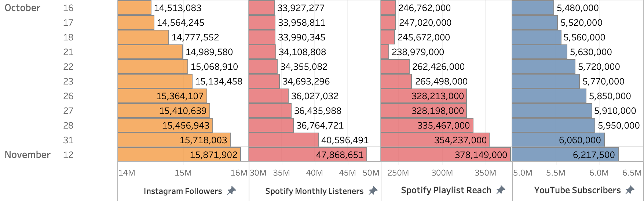Click the playlist reach bar 247,020,000

pyautogui.click(x=388, y=22)
